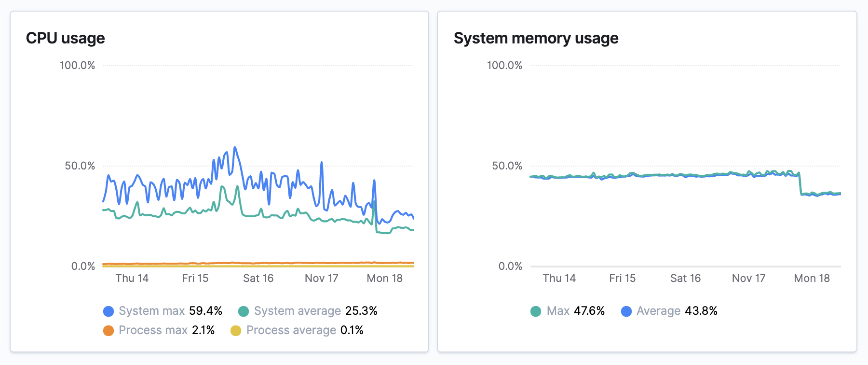
Task: Click Fri 15 on the CPU chart axis
Action: pos(195,279)
